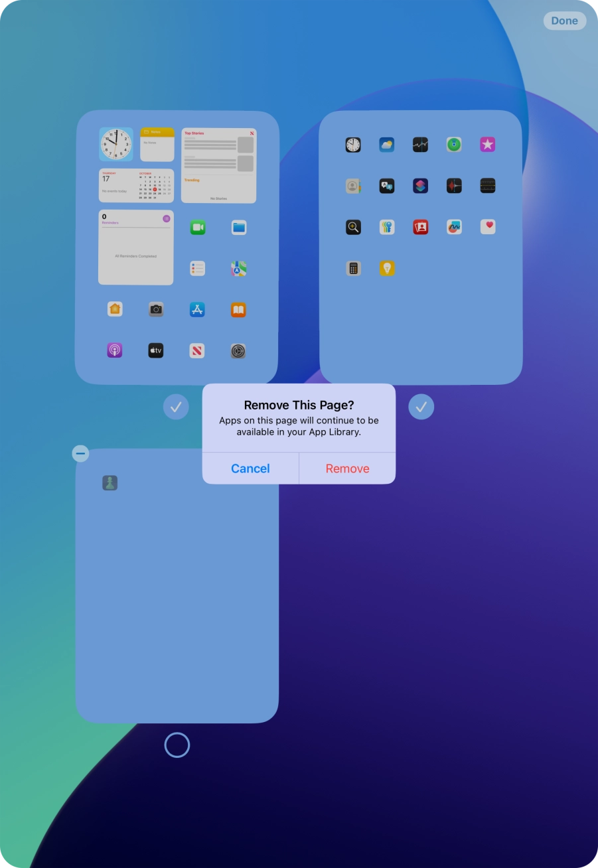This screenshot has height=868, width=598.
Task: Tap the Top Stories news widget
Action: click(218, 165)
